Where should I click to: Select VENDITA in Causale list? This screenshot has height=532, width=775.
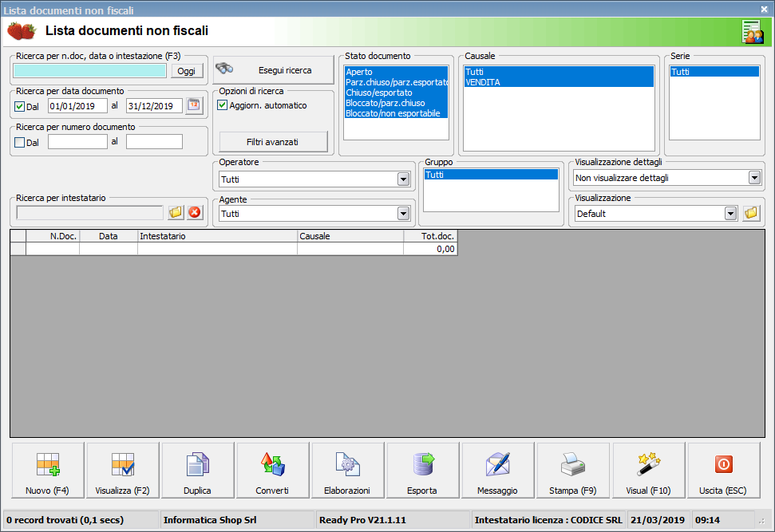click(x=559, y=82)
